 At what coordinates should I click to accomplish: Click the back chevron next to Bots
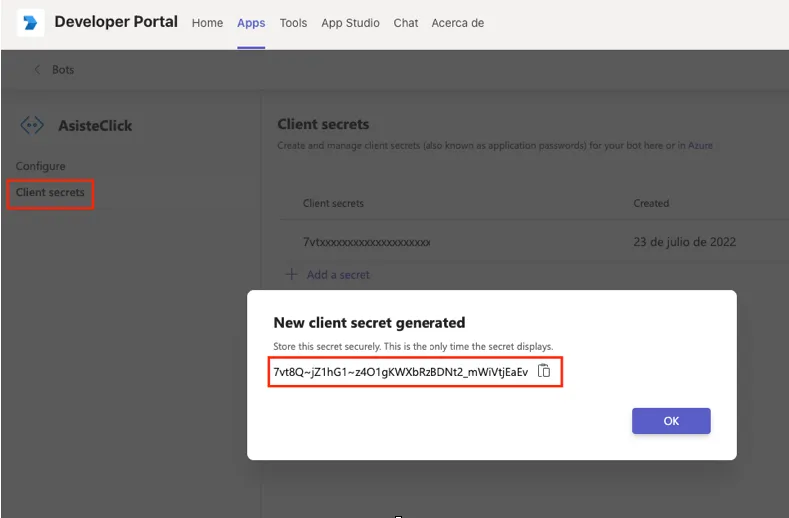pyautogui.click(x=37, y=69)
